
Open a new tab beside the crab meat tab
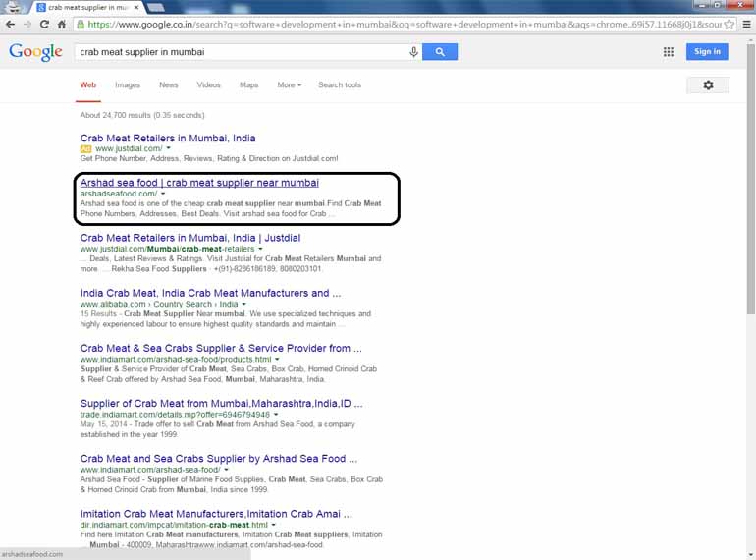click(x=155, y=7)
